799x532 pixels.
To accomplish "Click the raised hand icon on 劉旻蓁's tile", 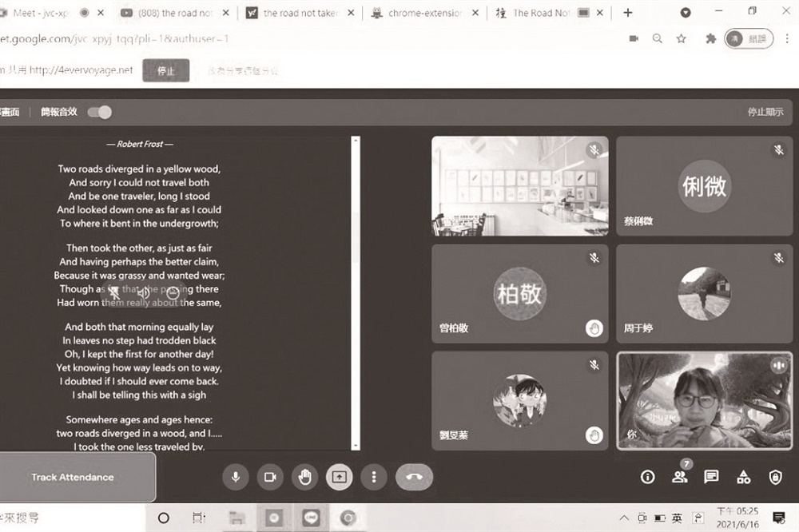I will (x=594, y=435).
